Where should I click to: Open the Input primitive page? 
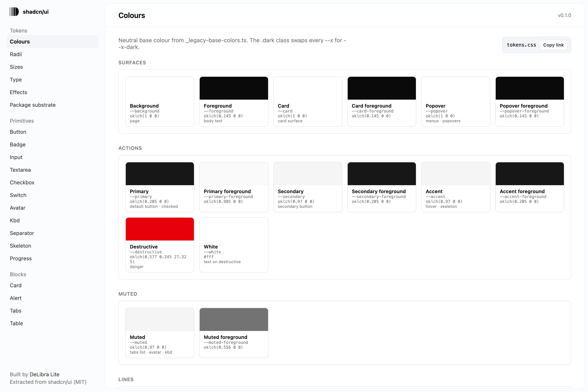(52, 157)
